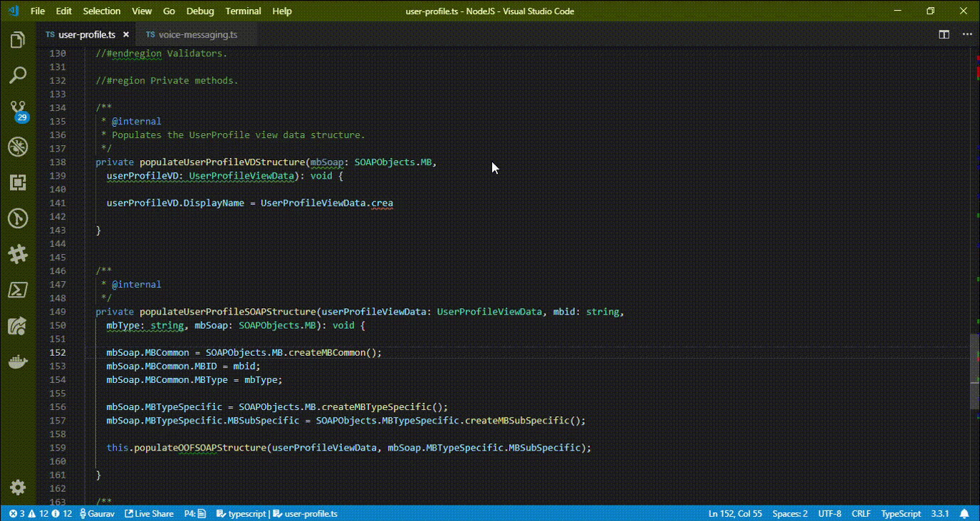
Task: Open the notifications bell in status bar
Action: click(x=964, y=513)
